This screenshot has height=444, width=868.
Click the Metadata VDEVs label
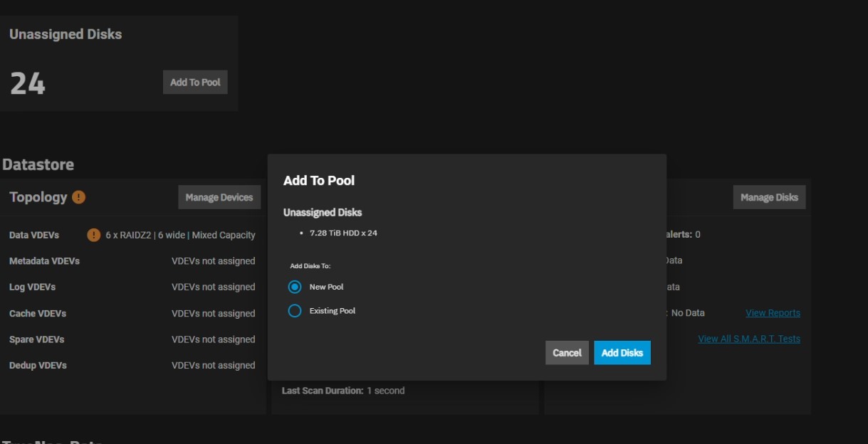(44, 261)
